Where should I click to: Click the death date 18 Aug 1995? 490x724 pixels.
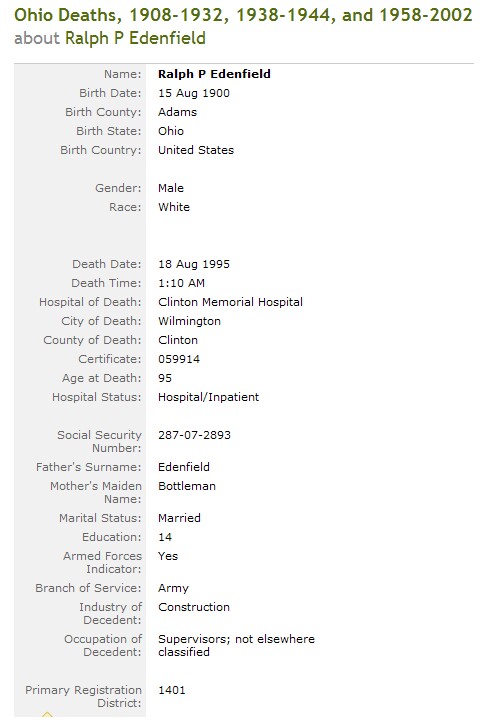(x=194, y=264)
